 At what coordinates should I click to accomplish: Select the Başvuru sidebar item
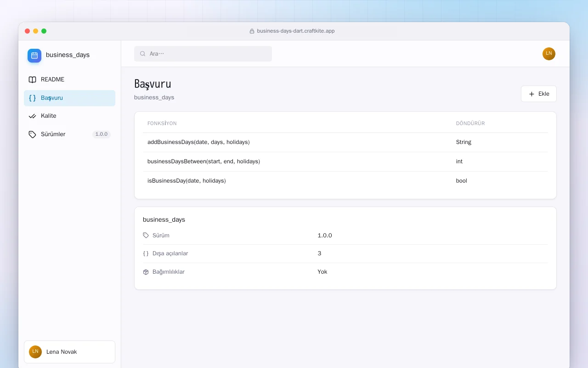pyautogui.click(x=69, y=98)
